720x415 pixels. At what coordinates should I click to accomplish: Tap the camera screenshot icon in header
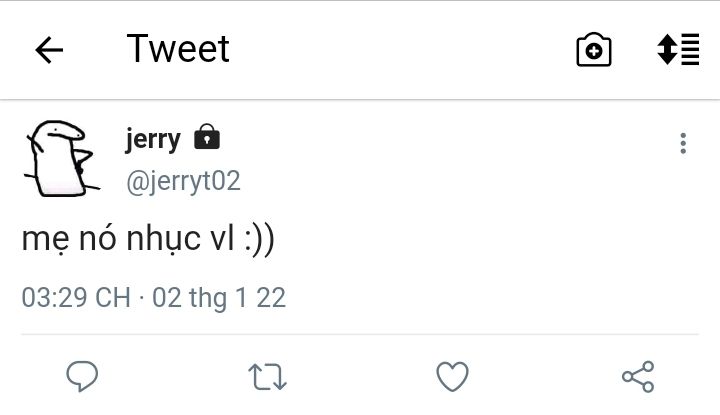click(594, 50)
